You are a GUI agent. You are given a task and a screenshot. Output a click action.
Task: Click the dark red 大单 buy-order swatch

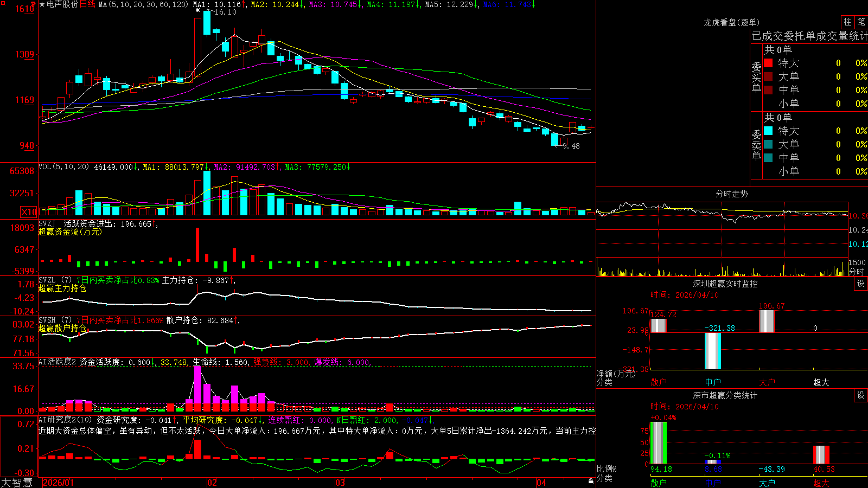768,76
